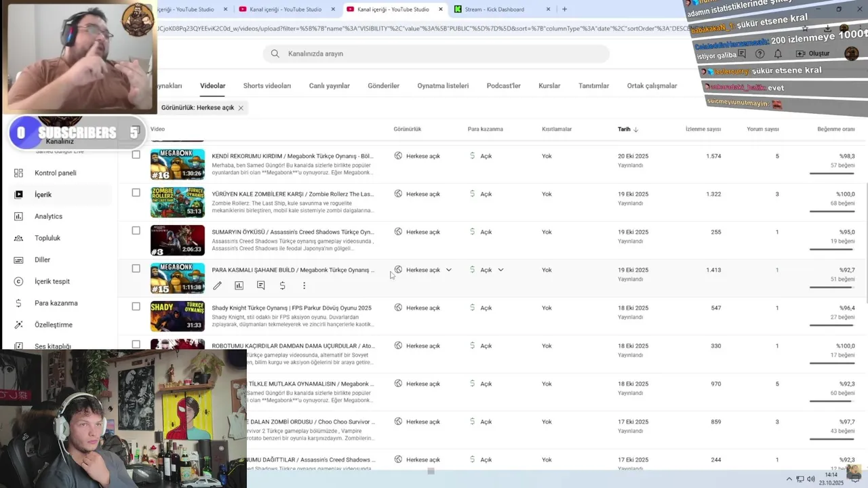This screenshot has height=488, width=868.
Task: Select the SUMARYIN ÖYKÜSÜ video checkbox
Action: (136, 230)
